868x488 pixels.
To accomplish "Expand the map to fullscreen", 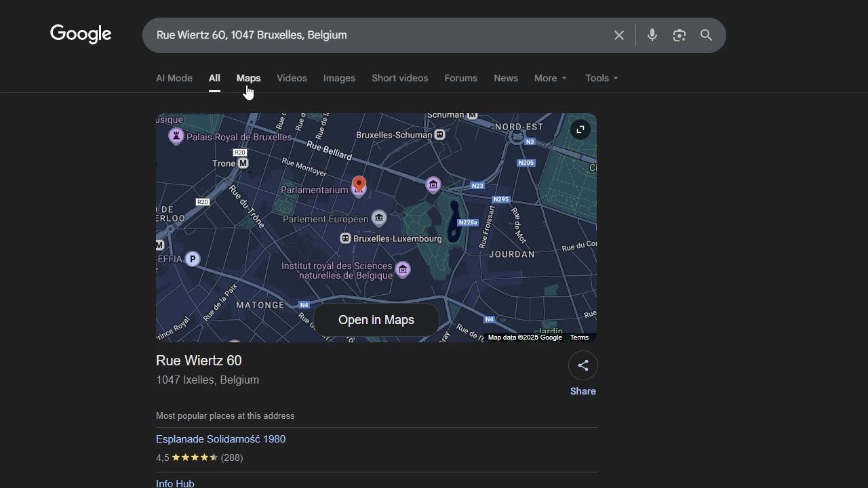I will tap(580, 129).
